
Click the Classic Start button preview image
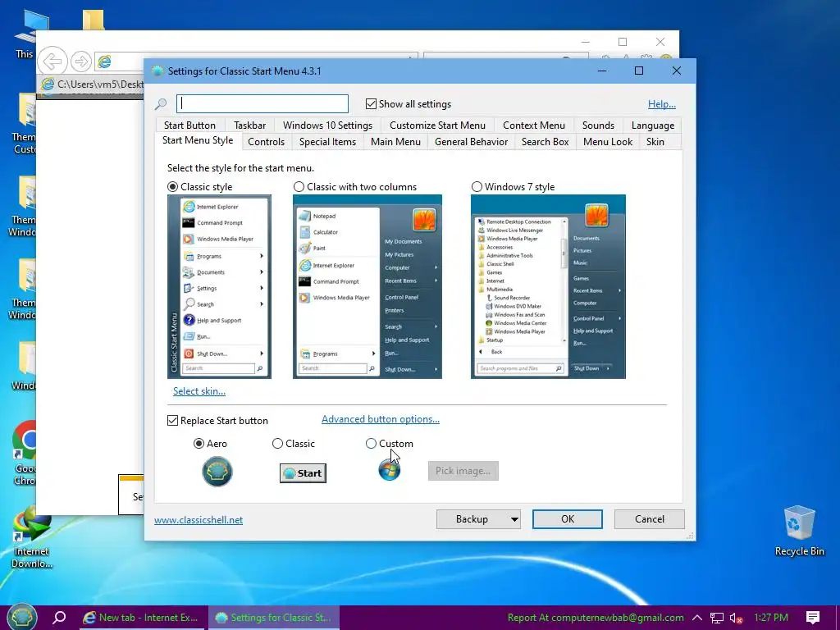(303, 473)
